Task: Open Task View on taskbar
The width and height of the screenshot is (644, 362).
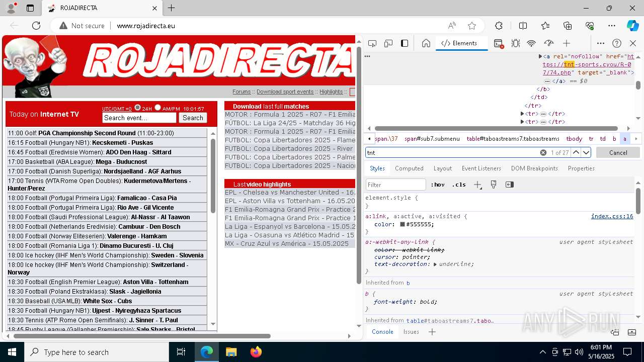Action: coord(181,352)
